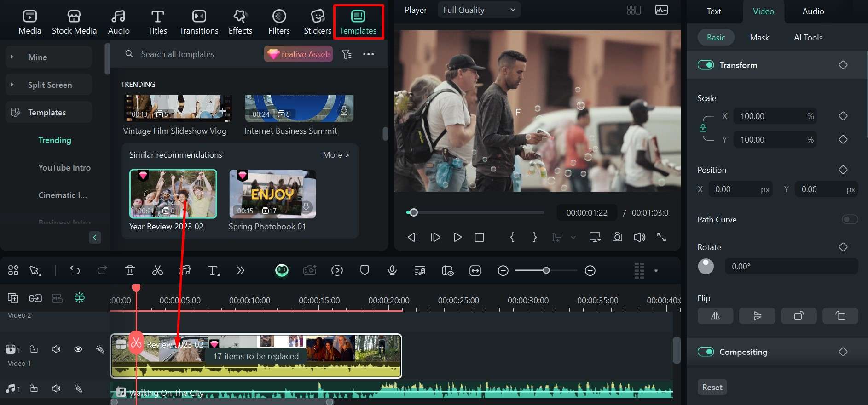Stop playback in the player
Image resolution: width=868 pixels, height=405 pixels.
pos(479,237)
